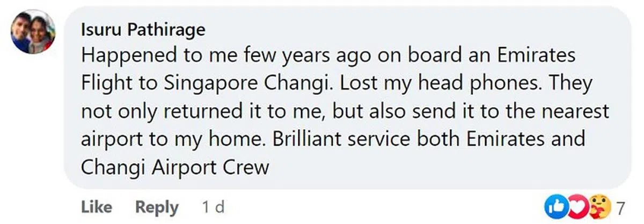Click the text 'Changi Airport Crew'
The width and height of the screenshot is (644, 224).
pyautogui.click(x=174, y=168)
